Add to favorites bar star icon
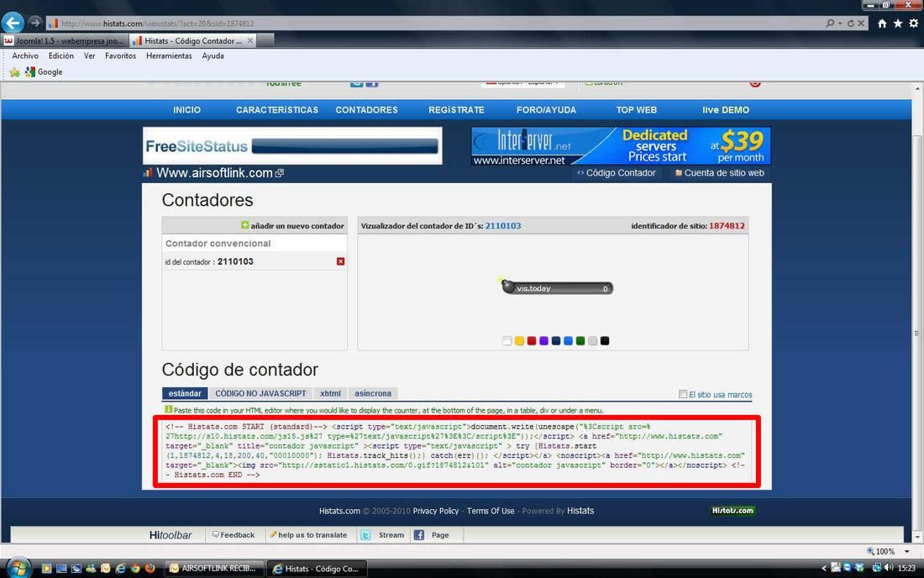This screenshot has height=578, width=924. pos(15,72)
